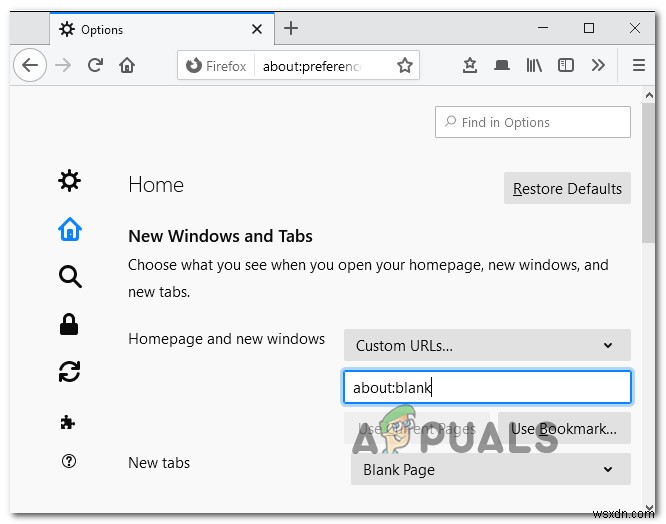Viewport: 666px width, 524px height.
Task: Click the Use Bookmark… button
Action: (x=564, y=429)
